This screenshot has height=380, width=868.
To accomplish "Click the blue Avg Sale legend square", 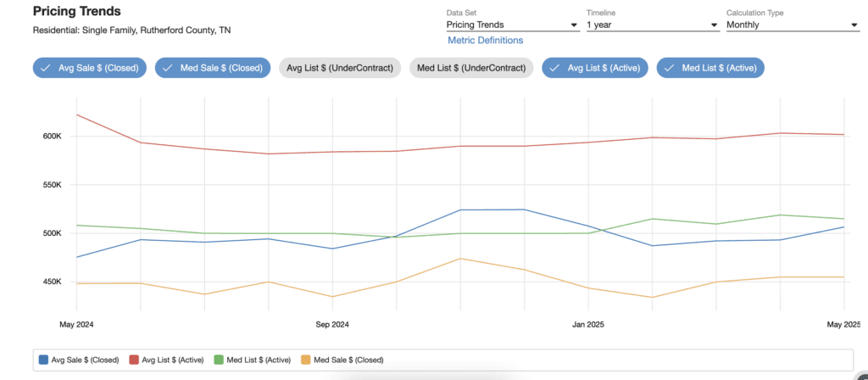I will tap(43, 360).
